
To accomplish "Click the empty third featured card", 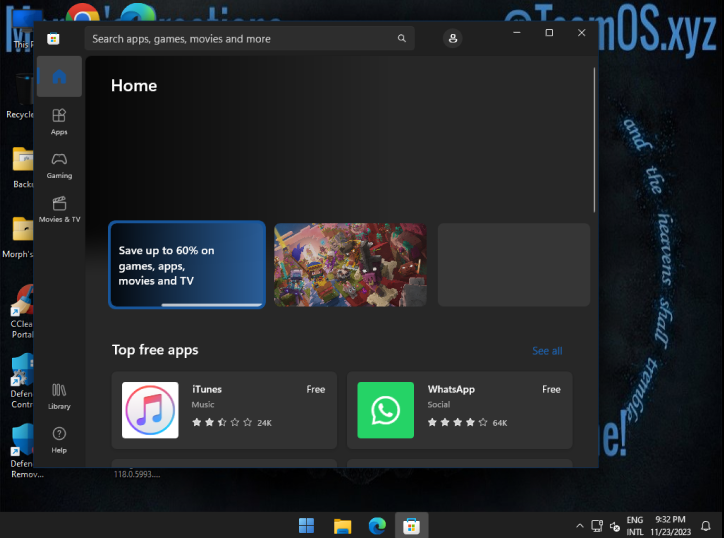I will pos(514,265).
